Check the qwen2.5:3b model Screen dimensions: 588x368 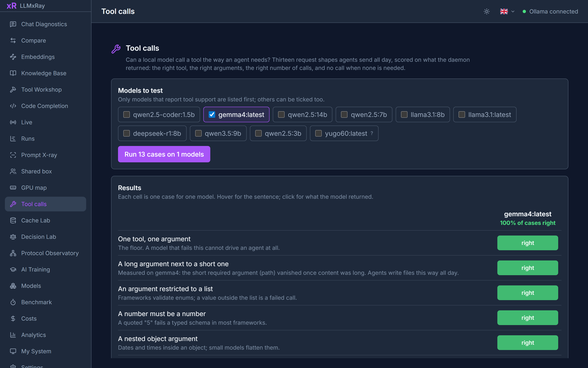258,133
